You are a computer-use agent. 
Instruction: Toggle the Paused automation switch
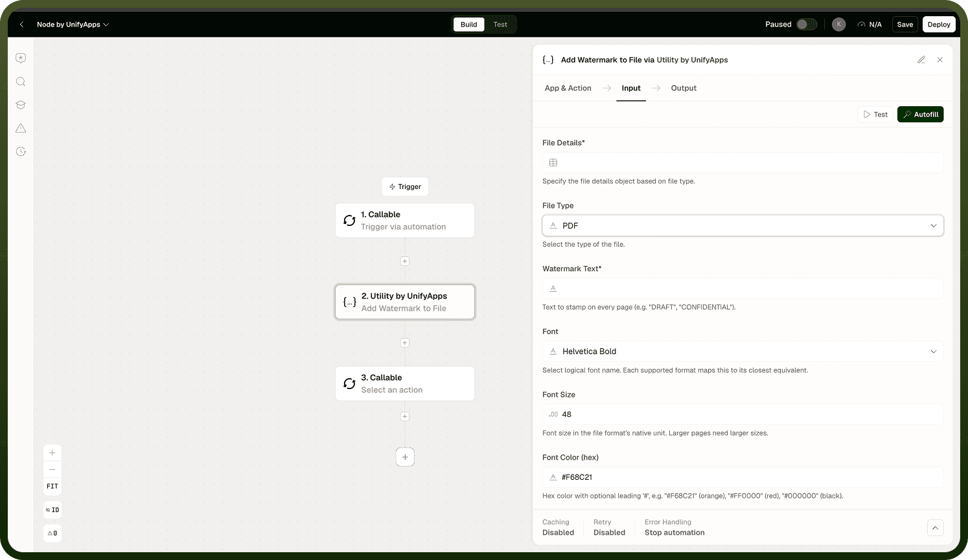click(x=807, y=25)
